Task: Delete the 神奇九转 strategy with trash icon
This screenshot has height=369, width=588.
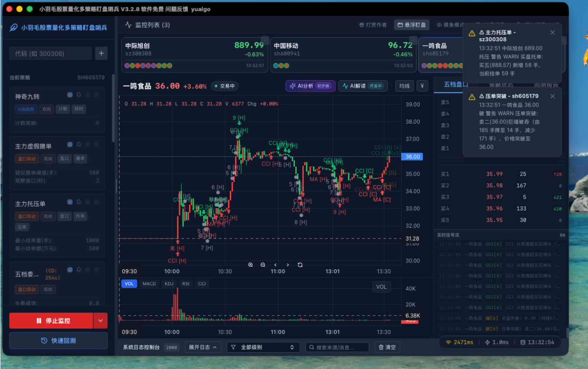Action: [96, 95]
